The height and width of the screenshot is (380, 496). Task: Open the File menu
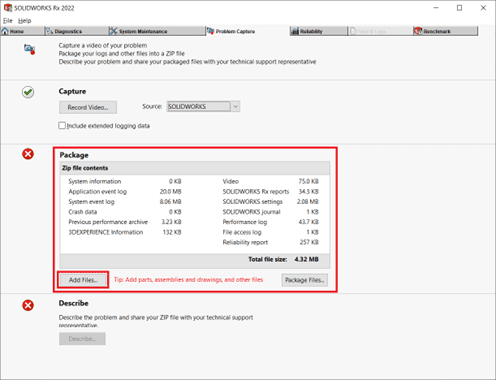[8, 21]
